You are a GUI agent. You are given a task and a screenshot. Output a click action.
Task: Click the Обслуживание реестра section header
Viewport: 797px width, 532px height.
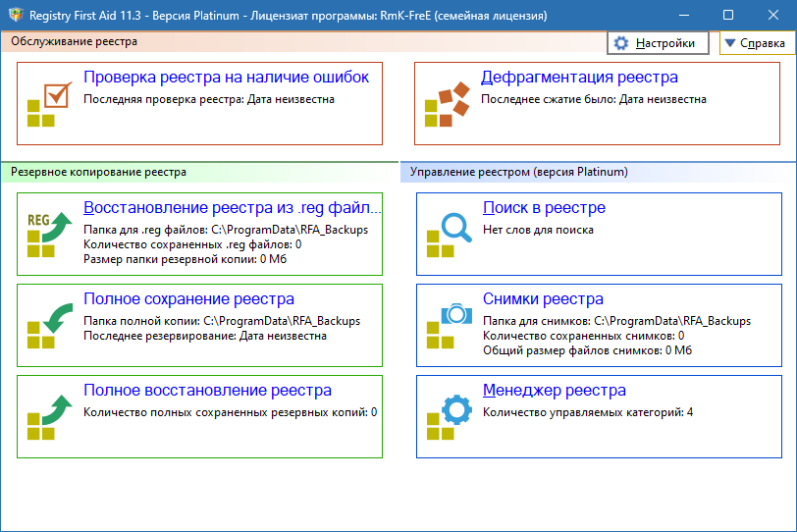[x=75, y=41]
